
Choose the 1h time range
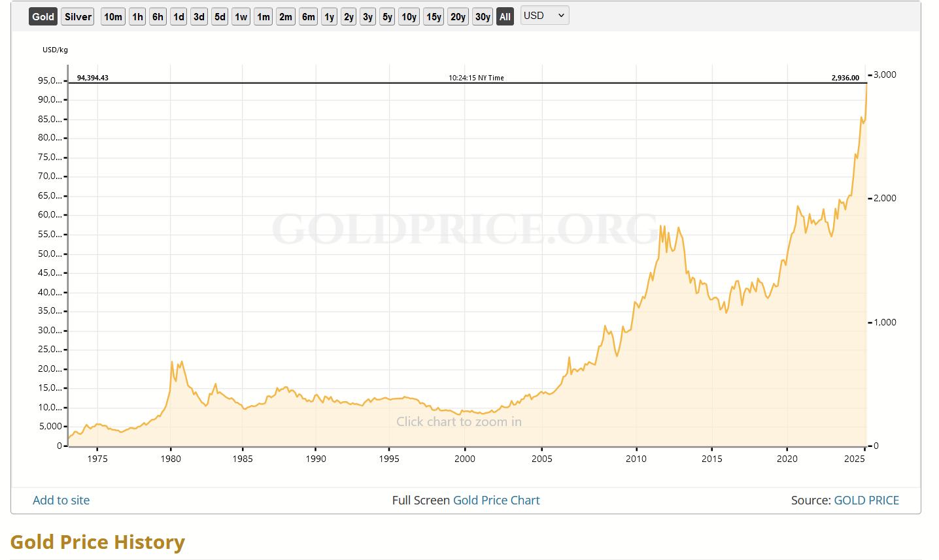137,17
